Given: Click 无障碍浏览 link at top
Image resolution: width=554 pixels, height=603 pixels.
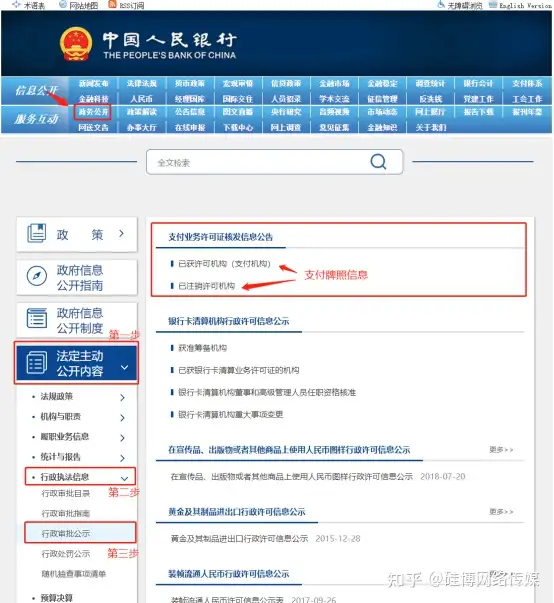Looking at the screenshot, I should click(464, 5).
